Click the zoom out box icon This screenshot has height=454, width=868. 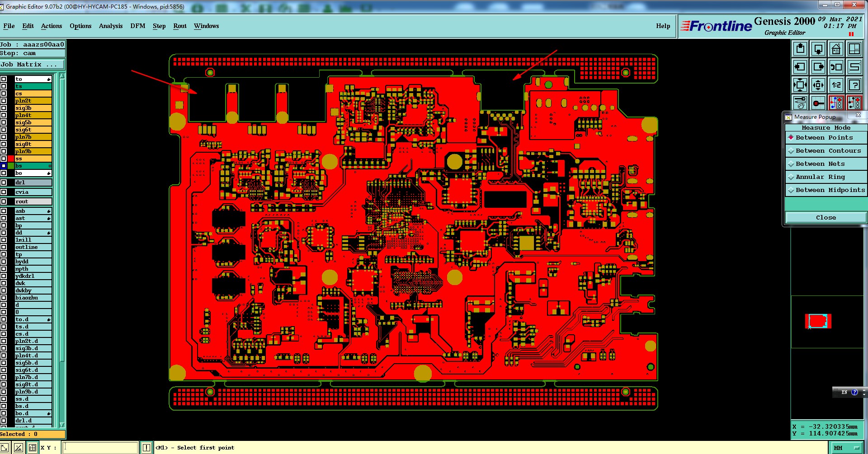click(818, 85)
